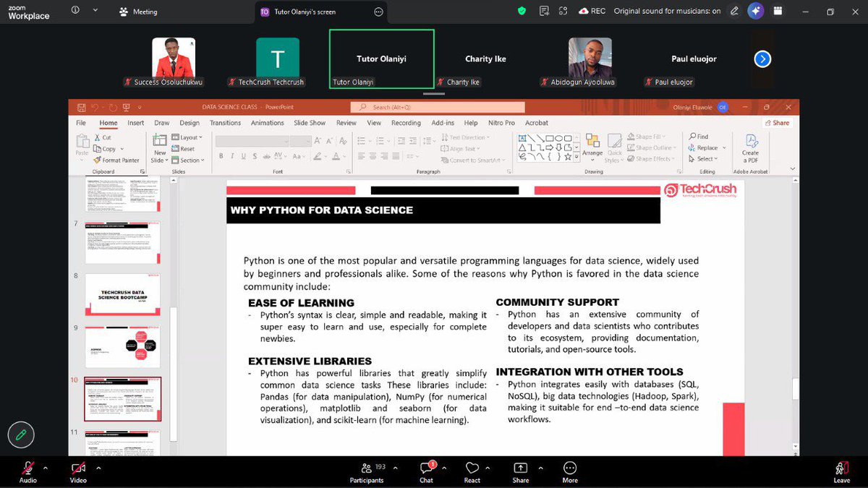Image resolution: width=868 pixels, height=488 pixels.
Task: Expand video options arrow beside Video
Action: pos(98,467)
